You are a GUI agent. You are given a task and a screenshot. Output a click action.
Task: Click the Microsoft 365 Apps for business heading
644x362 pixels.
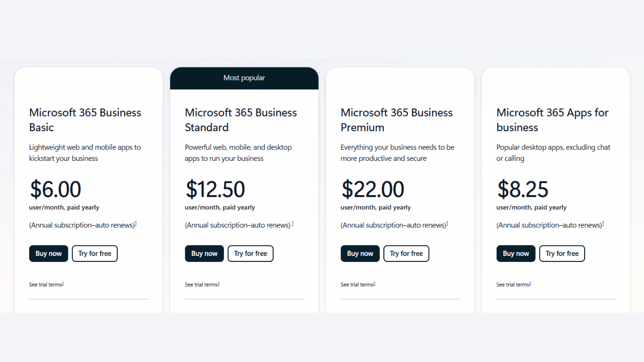pyautogui.click(x=552, y=120)
